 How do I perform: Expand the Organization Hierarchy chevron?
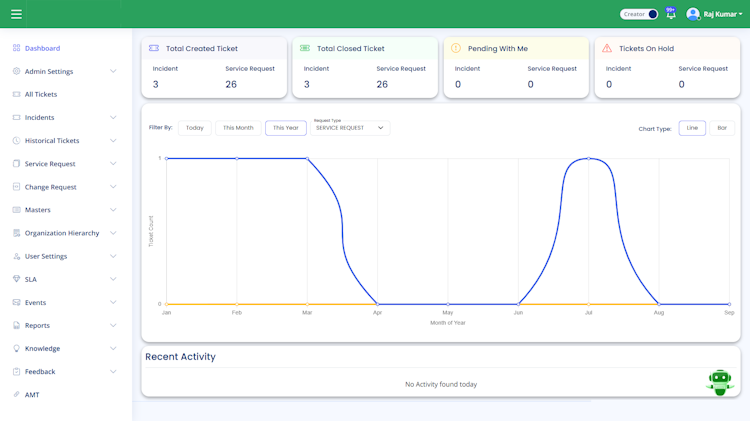(113, 233)
